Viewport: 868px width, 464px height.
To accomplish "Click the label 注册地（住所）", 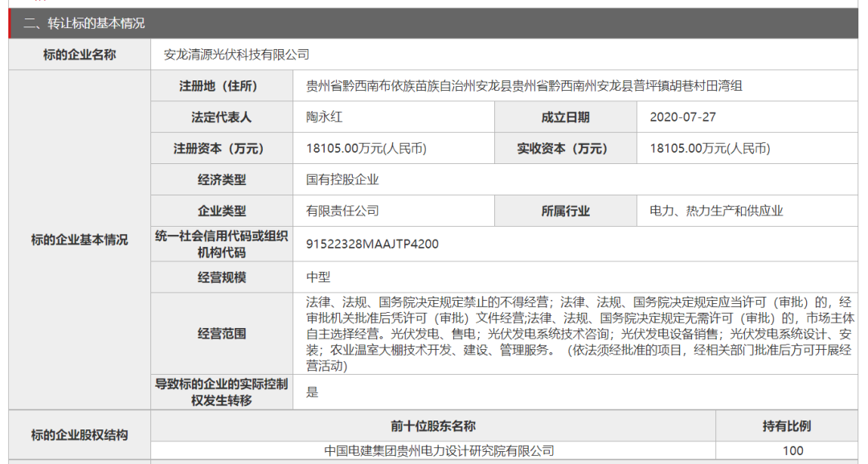I will 222,86.
